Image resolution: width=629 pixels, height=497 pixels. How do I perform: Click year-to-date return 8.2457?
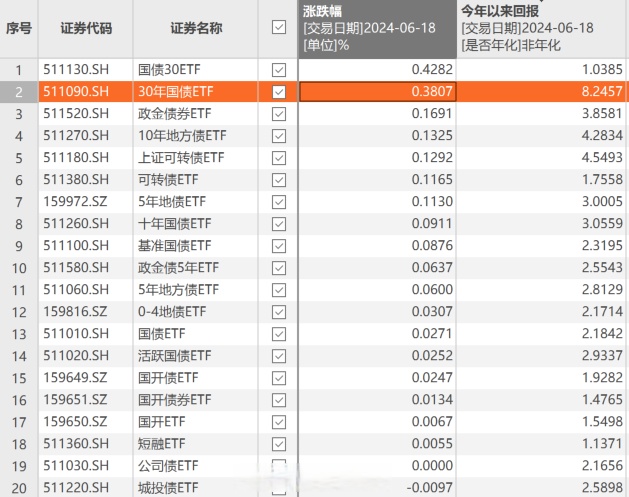click(x=543, y=92)
